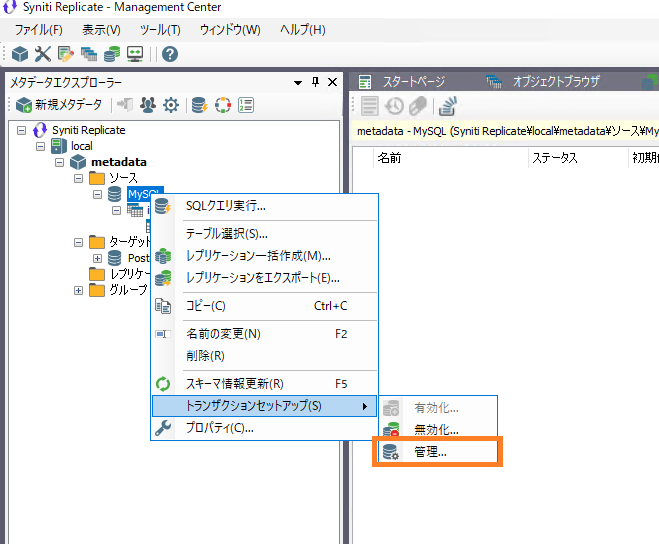
Task: Expand the Postgres target connection node
Action: 98,258
